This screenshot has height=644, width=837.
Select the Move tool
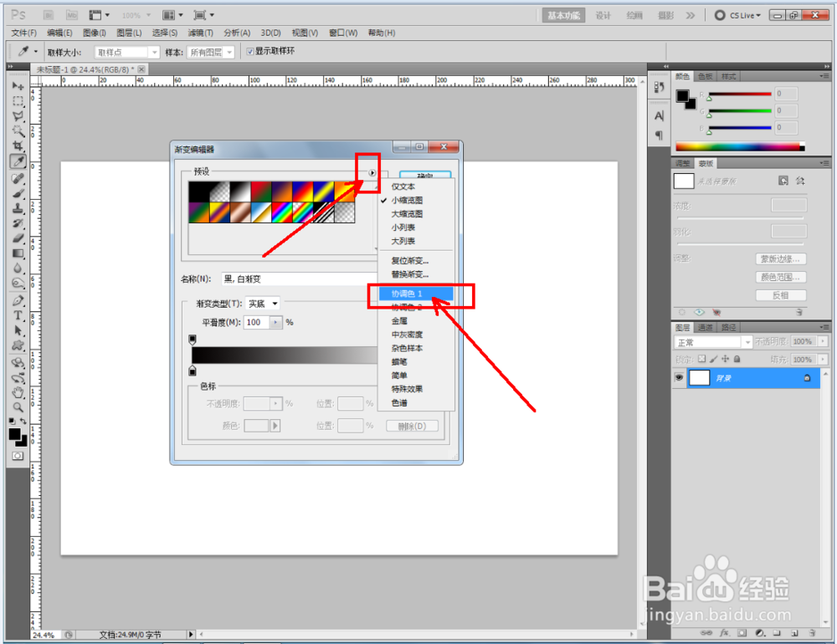18,86
